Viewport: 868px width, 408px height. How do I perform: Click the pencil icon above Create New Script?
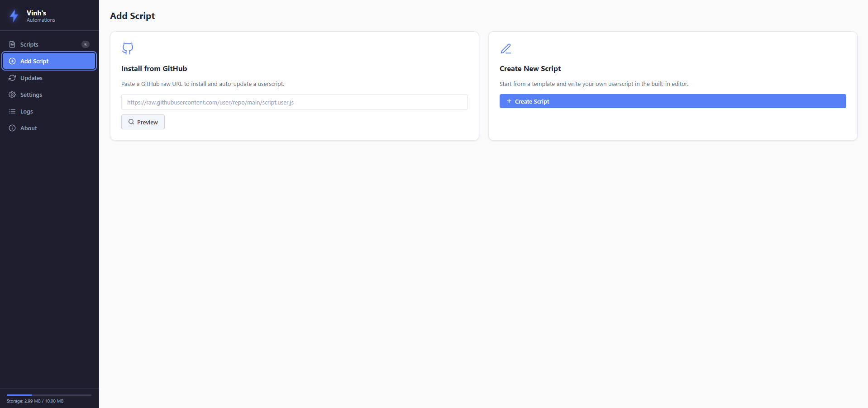tap(506, 48)
